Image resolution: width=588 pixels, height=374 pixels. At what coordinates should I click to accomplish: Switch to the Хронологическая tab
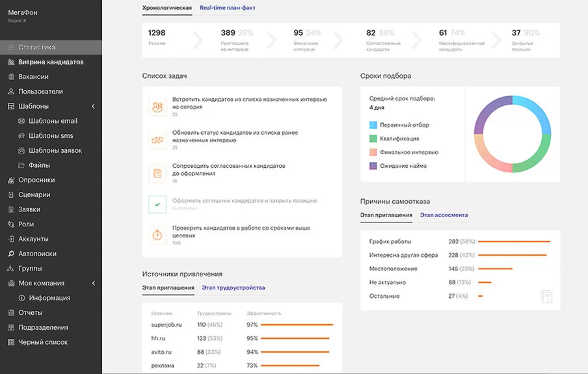[x=167, y=8]
